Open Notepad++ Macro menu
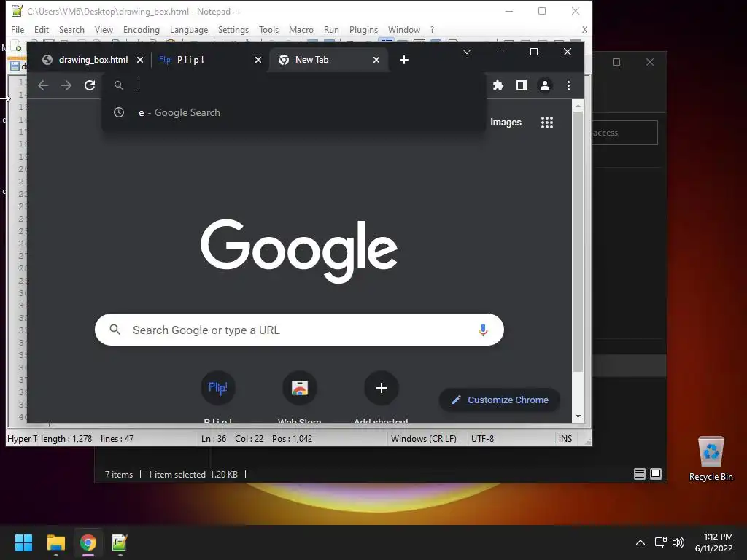The width and height of the screenshot is (747, 560). click(x=301, y=29)
